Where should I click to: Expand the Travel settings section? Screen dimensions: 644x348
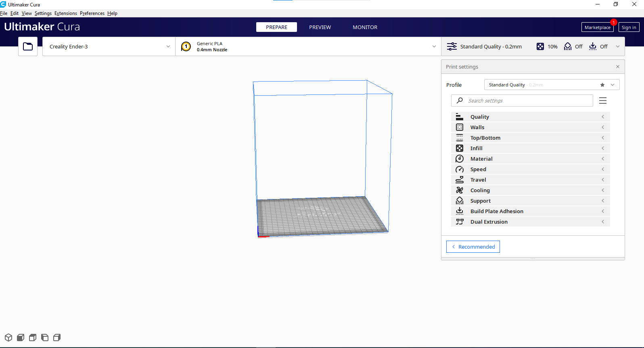tap(530, 180)
